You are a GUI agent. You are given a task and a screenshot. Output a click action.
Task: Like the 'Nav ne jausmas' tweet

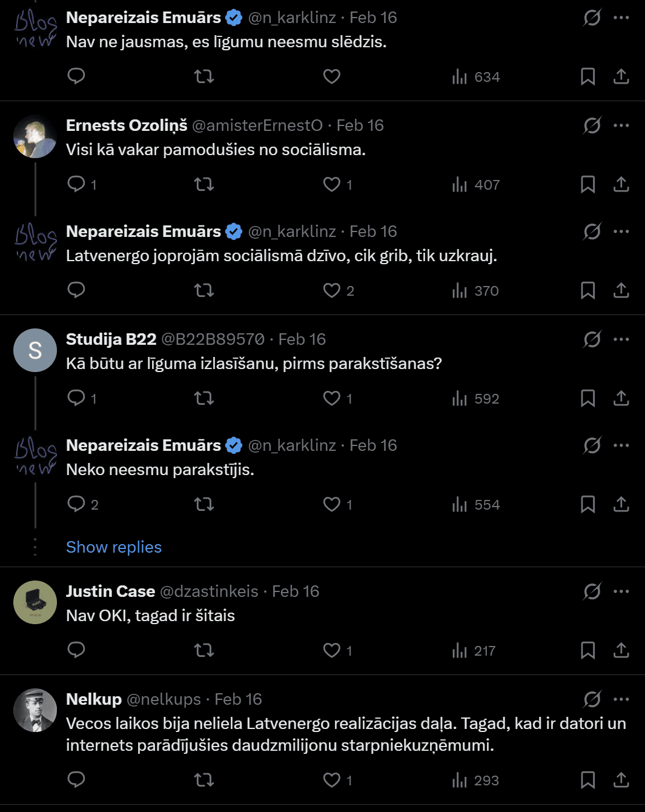pos(332,76)
